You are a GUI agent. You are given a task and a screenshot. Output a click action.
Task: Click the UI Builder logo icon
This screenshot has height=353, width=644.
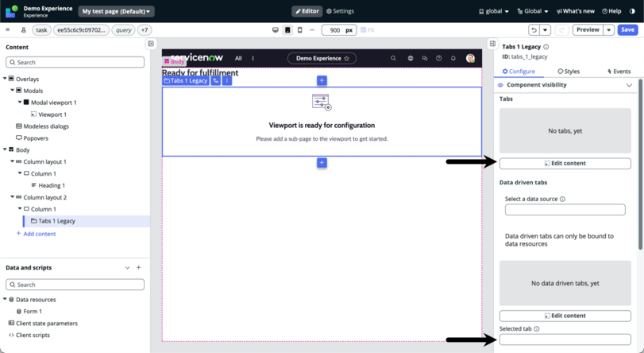(11, 11)
